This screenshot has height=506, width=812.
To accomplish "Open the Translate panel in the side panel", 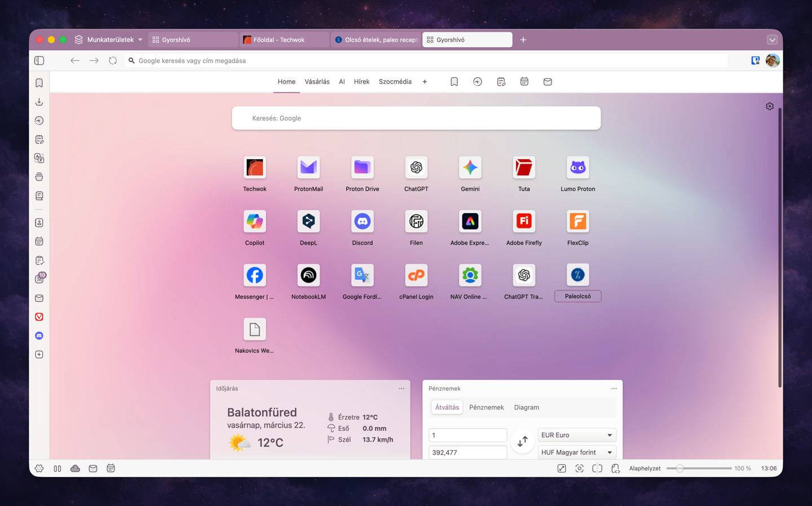I will point(39,158).
